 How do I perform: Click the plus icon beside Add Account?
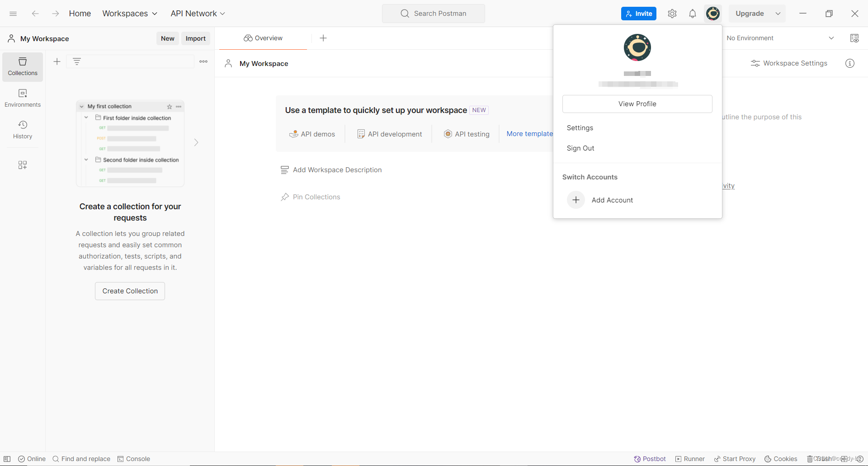click(x=576, y=200)
